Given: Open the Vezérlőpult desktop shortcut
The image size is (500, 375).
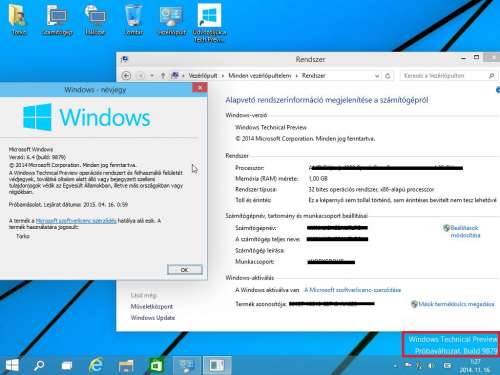Looking at the screenshot, I should pos(171,20).
